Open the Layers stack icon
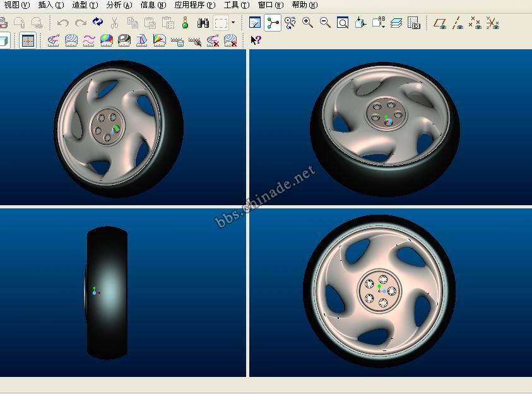The width and height of the screenshot is (532, 394). [x=396, y=23]
